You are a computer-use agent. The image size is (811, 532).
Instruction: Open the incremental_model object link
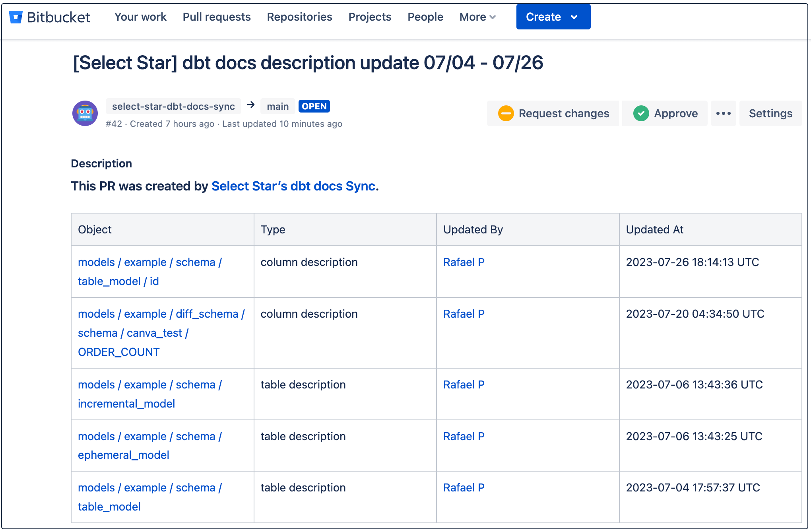126,404
